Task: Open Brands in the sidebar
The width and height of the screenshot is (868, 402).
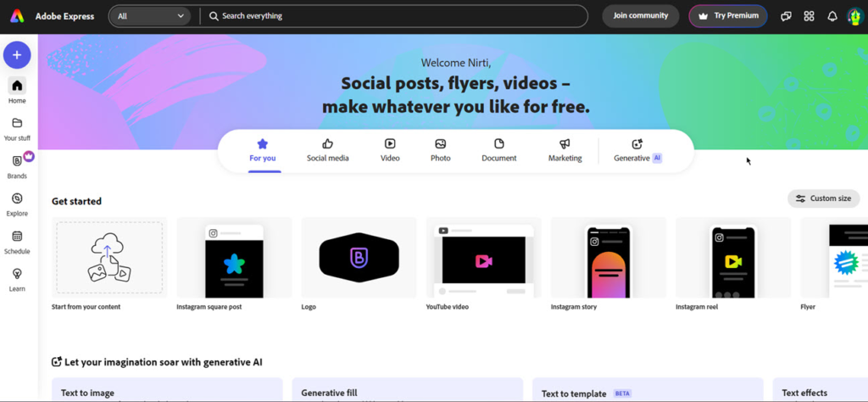Action: (x=17, y=166)
